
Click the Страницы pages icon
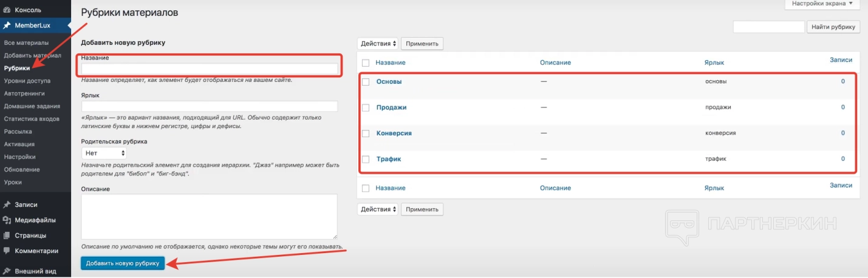(x=7, y=236)
